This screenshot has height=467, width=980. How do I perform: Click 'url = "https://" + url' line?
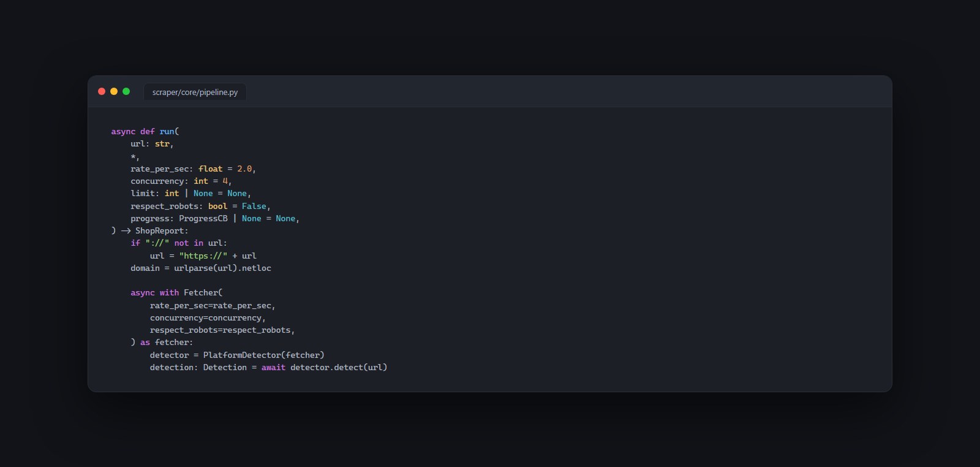(x=203, y=256)
